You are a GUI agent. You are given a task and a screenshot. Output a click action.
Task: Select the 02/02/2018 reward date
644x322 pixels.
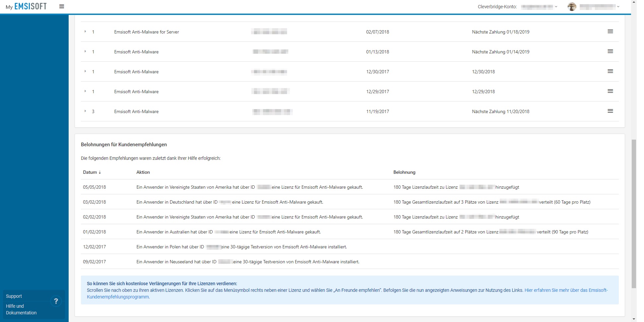click(95, 217)
